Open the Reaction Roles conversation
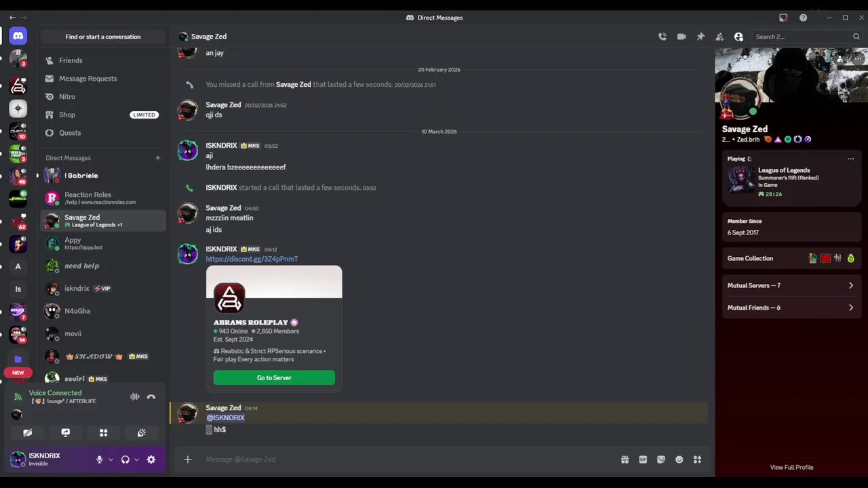This screenshot has width=868, height=488. point(103,198)
